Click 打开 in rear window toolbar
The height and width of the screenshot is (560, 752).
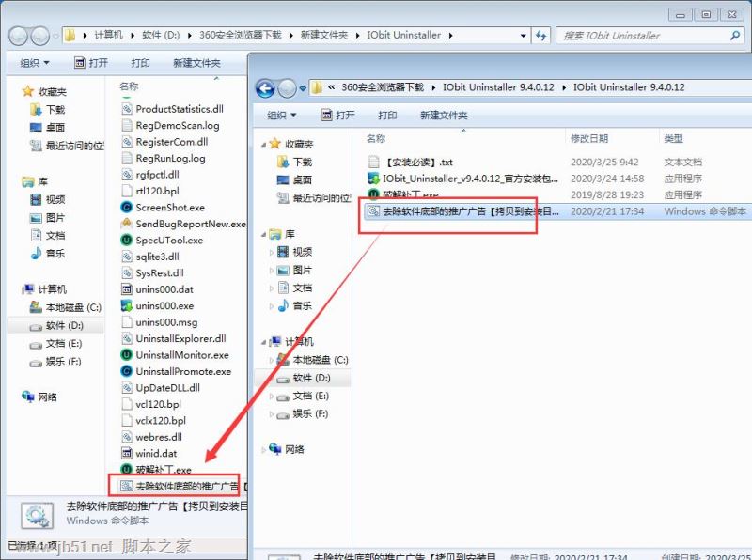(91, 63)
